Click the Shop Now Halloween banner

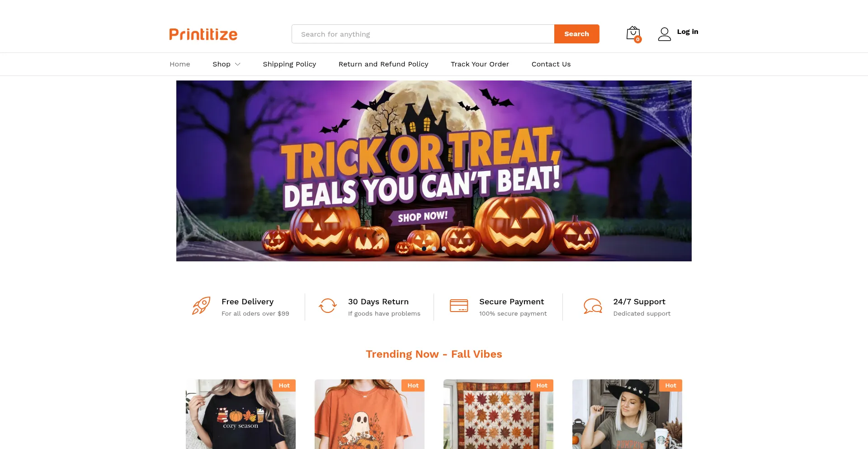[434, 171]
